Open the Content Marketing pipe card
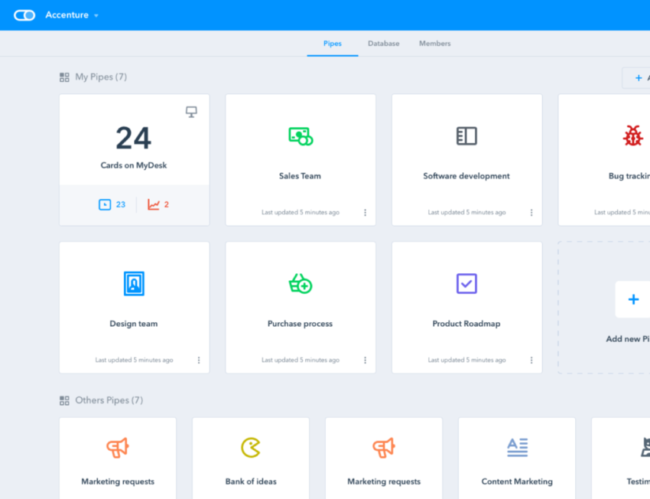 [x=517, y=459]
